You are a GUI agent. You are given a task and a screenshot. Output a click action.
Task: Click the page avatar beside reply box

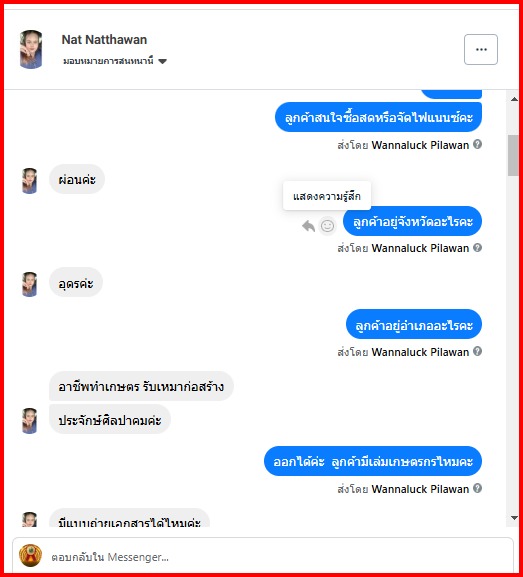(x=31, y=555)
